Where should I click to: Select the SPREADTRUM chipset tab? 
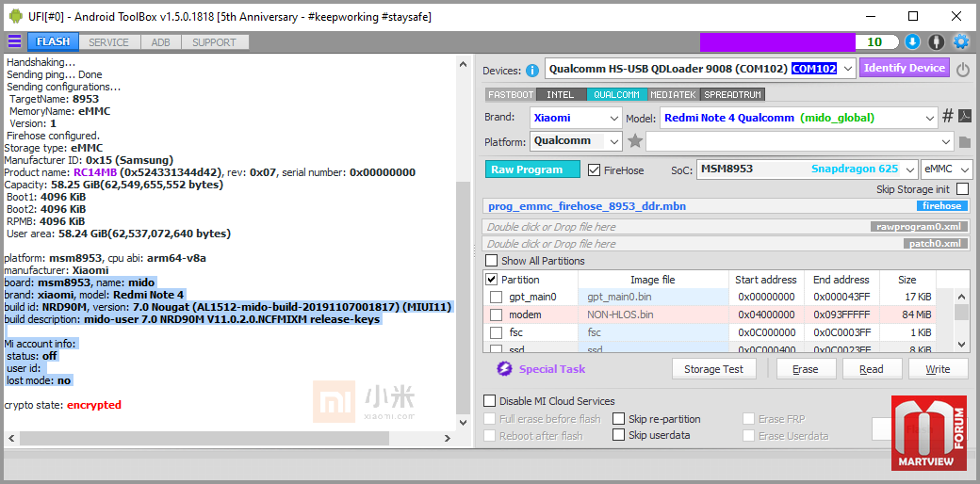[x=732, y=95]
